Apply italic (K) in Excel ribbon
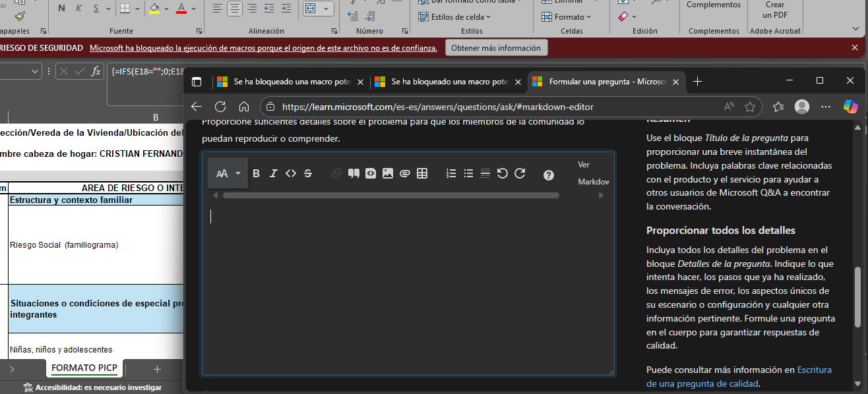Image resolution: width=868 pixels, height=394 pixels. (79, 9)
